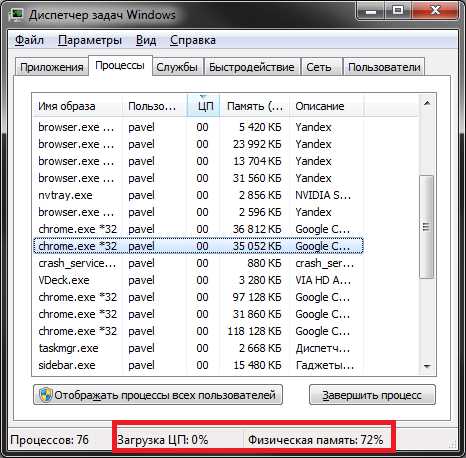The height and width of the screenshot is (458, 466).
Task: Sort by the Имя образа column header
Action: 77,106
